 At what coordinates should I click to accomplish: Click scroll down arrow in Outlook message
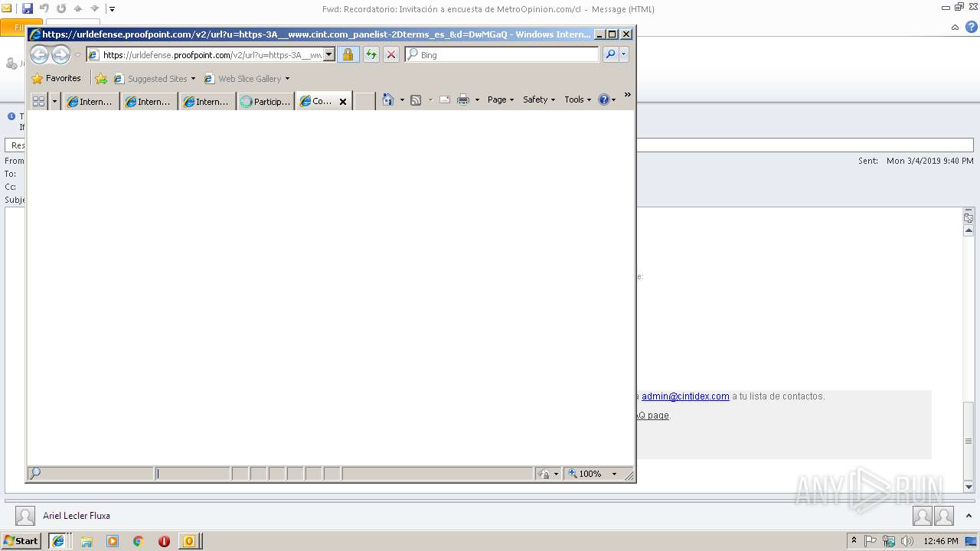969,487
